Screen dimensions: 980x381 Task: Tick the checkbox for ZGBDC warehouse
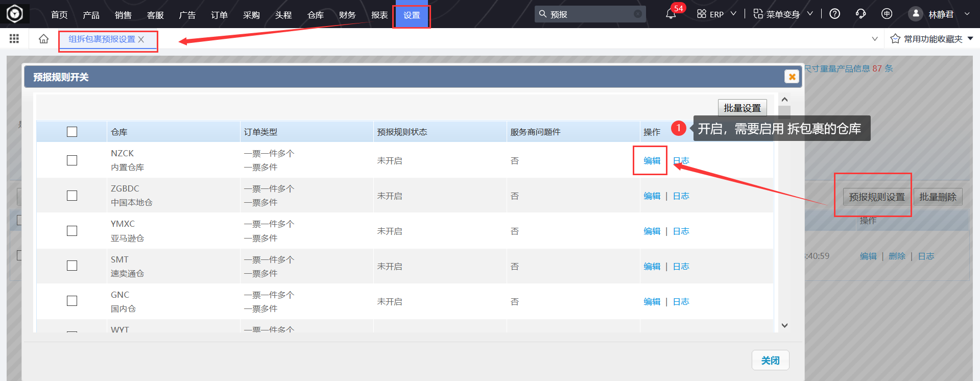click(72, 196)
